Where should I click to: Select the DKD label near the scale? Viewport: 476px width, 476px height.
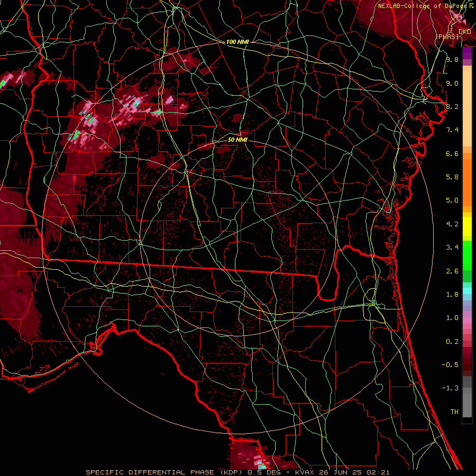tap(465, 32)
